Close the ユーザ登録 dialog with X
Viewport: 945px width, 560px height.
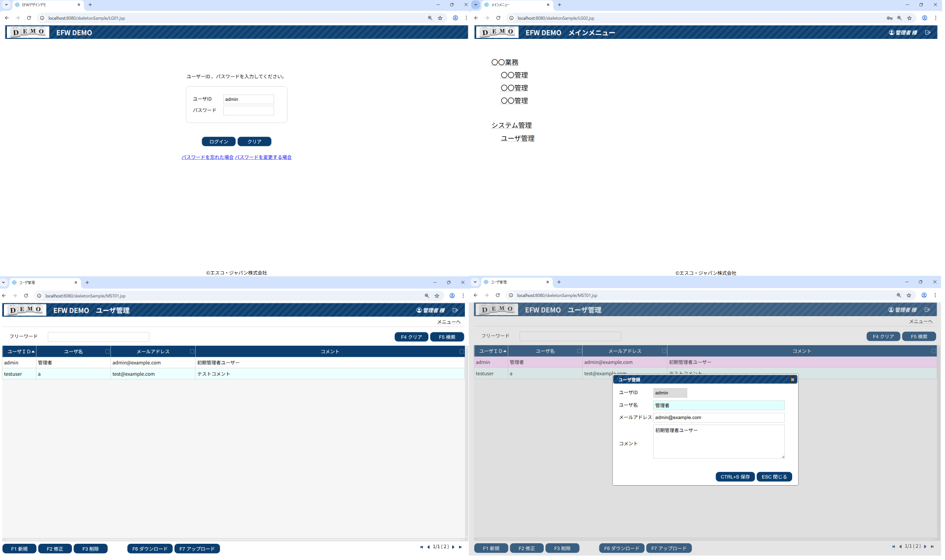(793, 380)
